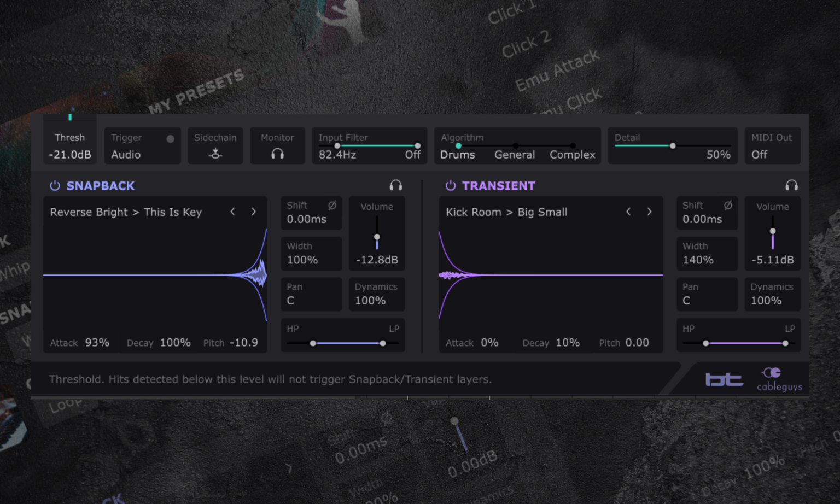The width and height of the screenshot is (840, 504).
Task: Click the Thresh value field
Action: 69,155
